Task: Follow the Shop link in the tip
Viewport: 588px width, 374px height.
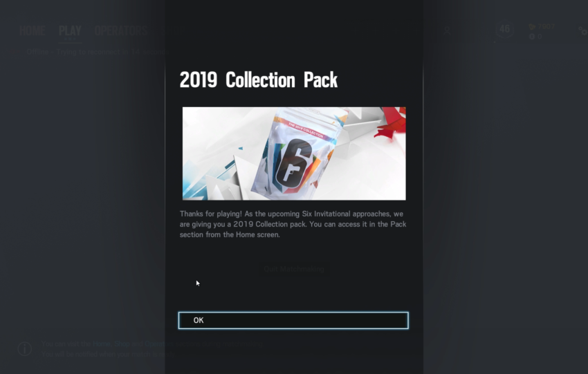Action: [x=122, y=344]
